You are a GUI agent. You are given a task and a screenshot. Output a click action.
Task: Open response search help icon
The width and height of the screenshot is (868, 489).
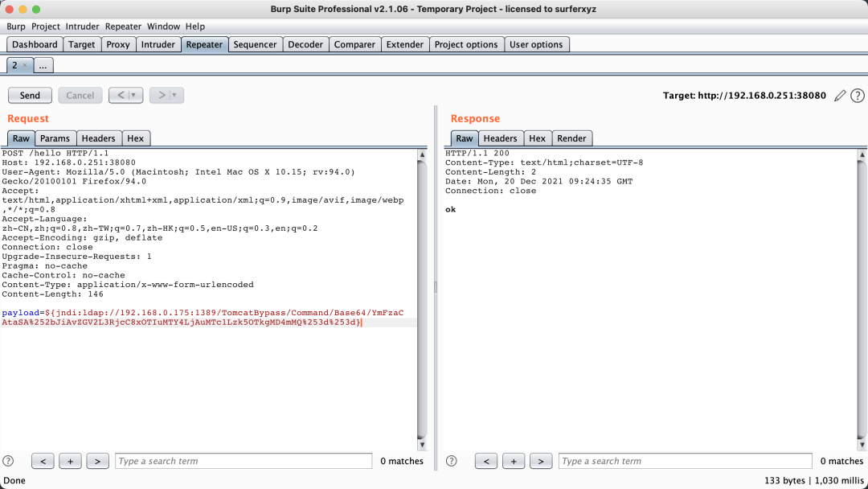452,461
